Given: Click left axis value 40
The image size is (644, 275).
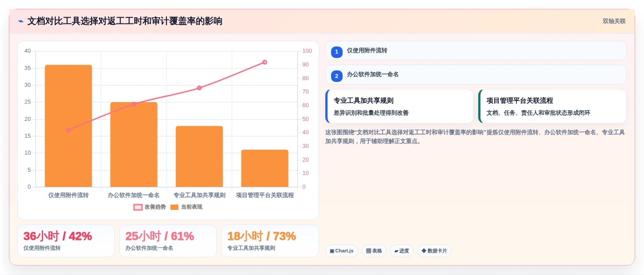Looking at the screenshot, I should tap(27, 51).
